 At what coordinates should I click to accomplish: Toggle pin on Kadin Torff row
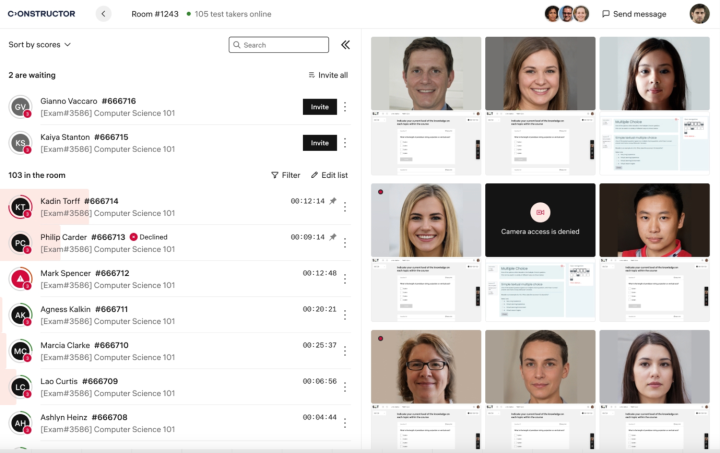pos(333,201)
